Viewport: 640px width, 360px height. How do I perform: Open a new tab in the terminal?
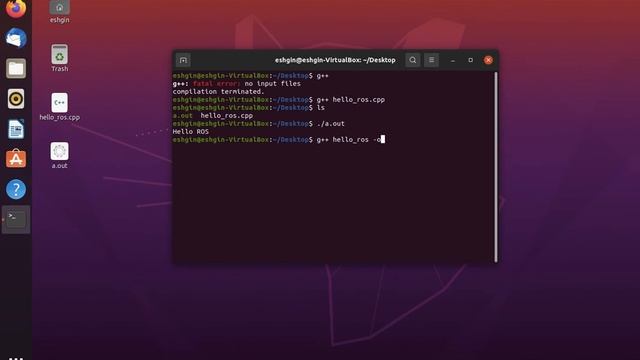[x=183, y=60]
